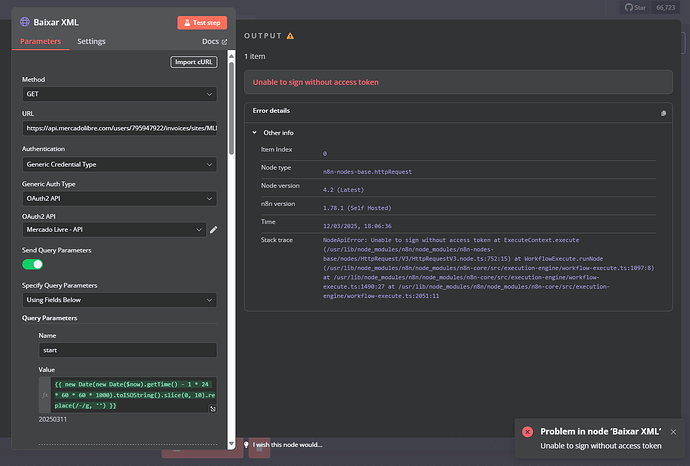Click the Test step button

pyautogui.click(x=202, y=22)
